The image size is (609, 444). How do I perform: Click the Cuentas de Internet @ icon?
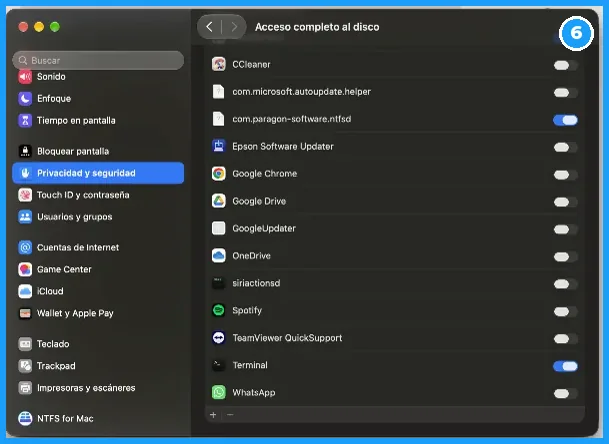(x=25, y=247)
